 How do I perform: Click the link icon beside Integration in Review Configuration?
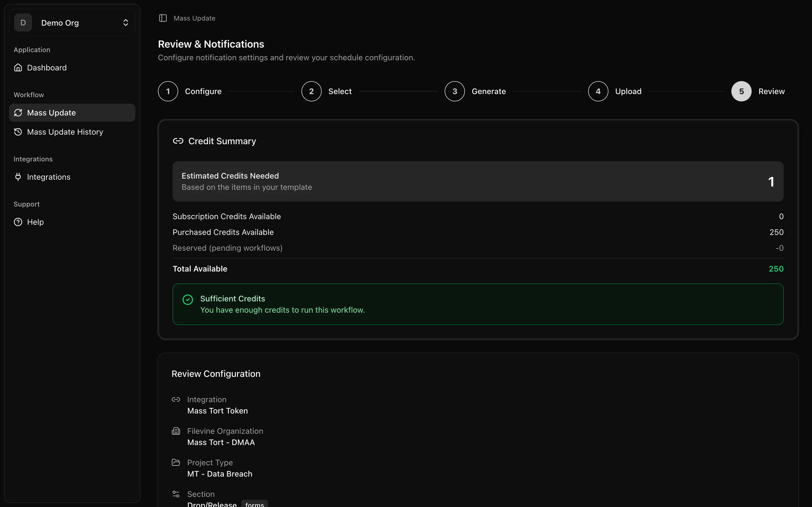(x=176, y=399)
